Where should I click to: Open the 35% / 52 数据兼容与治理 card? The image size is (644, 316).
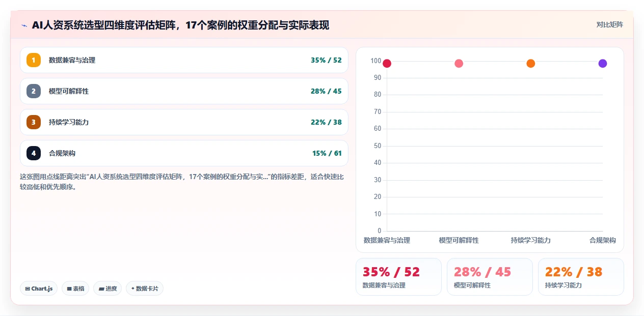(398, 277)
